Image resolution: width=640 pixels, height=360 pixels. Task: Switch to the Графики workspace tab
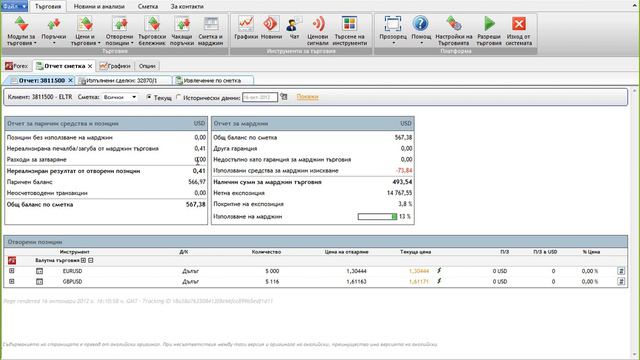click(115, 66)
